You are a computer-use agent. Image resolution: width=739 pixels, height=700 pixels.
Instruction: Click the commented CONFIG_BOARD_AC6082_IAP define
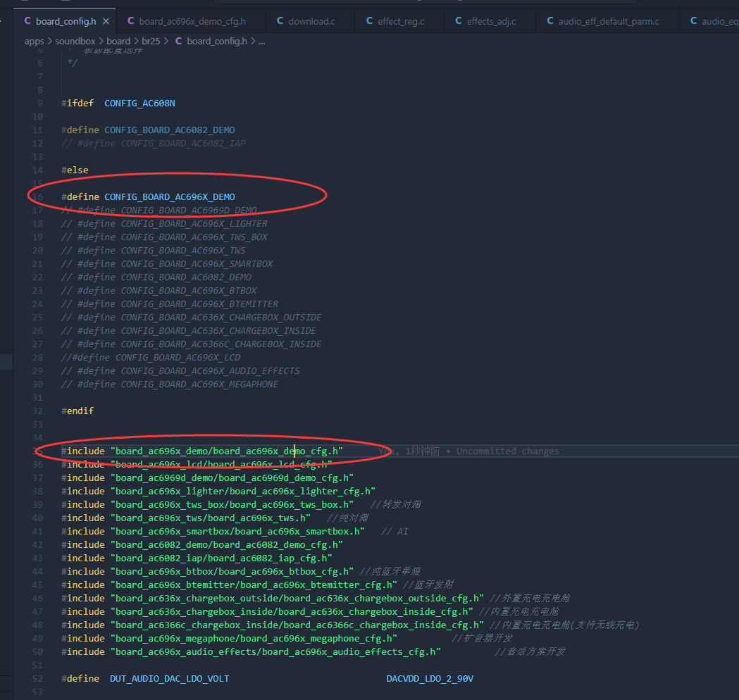click(153, 143)
